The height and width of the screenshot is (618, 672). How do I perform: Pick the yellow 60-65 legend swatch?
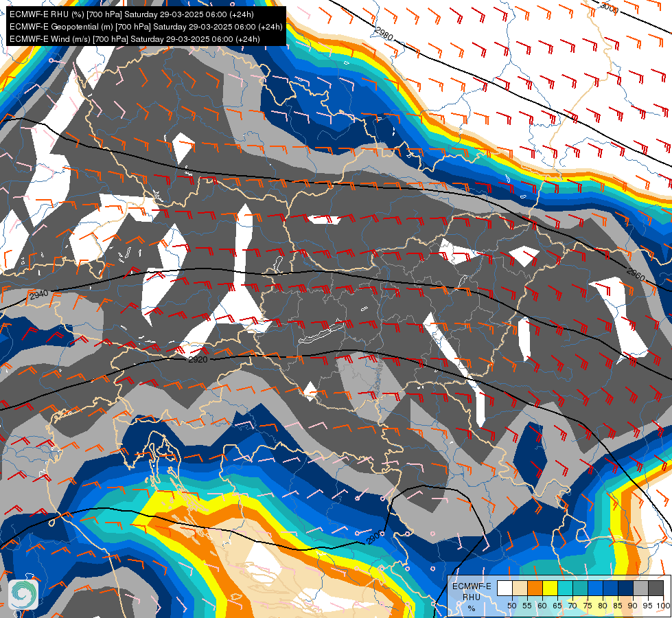point(551,588)
